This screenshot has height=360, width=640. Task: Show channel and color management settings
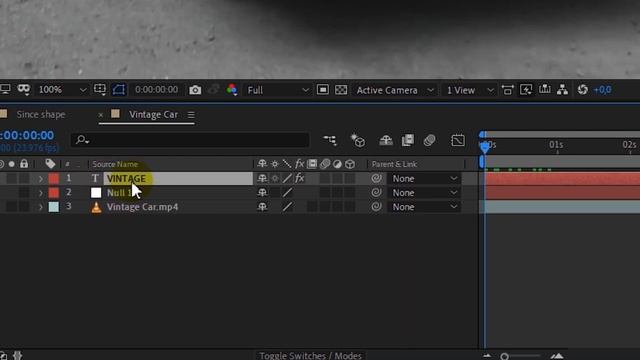(x=232, y=90)
